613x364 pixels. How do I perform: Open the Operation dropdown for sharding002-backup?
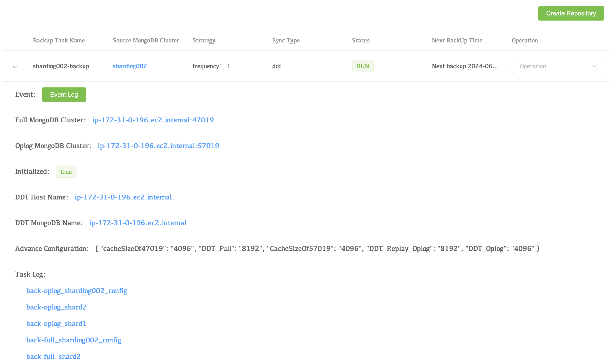557,66
